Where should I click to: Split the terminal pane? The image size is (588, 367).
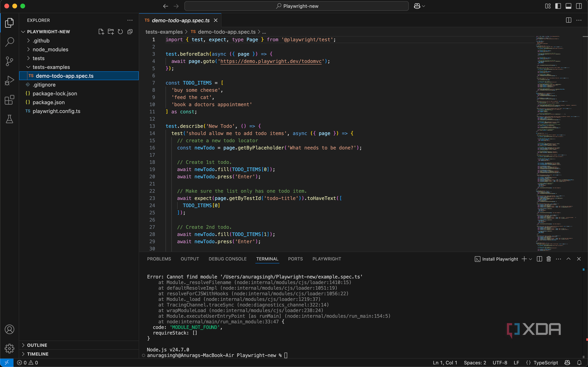click(x=539, y=259)
